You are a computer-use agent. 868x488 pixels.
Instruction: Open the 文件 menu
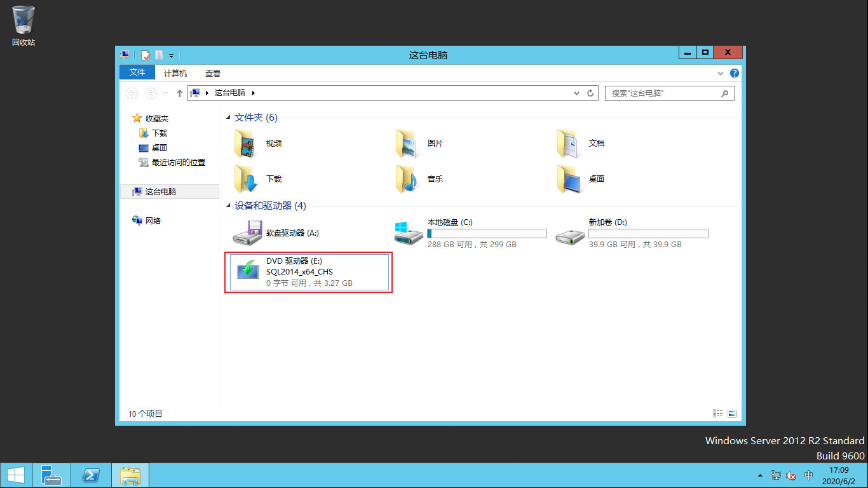[x=137, y=72]
